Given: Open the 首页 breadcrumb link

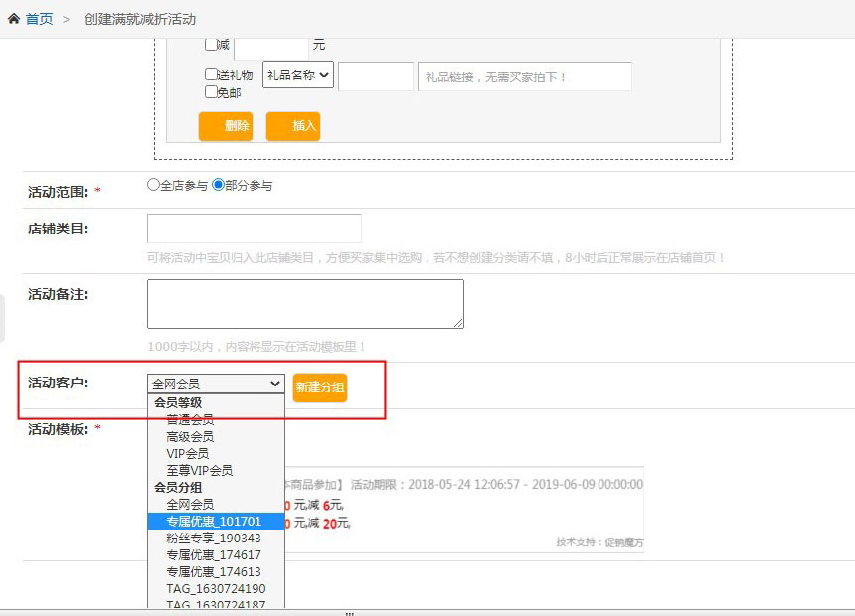Looking at the screenshot, I should 39,19.
